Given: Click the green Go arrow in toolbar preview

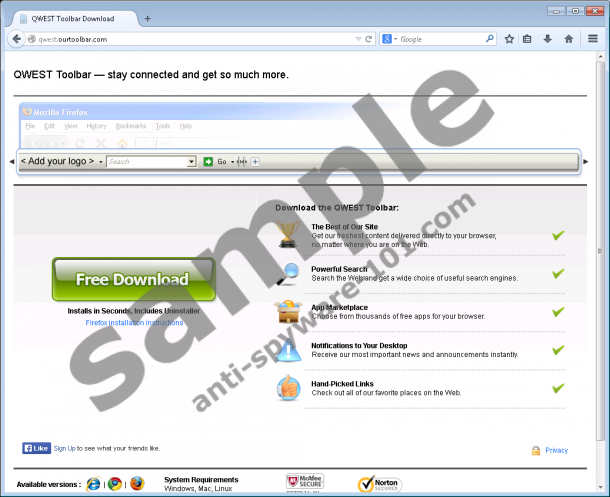Looking at the screenshot, I should pyautogui.click(x=208, y=161).
